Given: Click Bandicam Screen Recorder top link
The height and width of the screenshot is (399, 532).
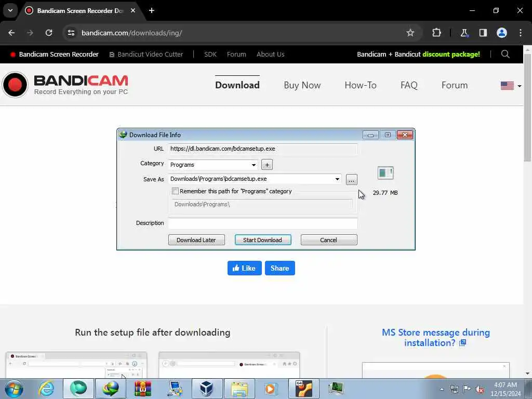Looking at the screenshot, I should click(x=55, y=54).
